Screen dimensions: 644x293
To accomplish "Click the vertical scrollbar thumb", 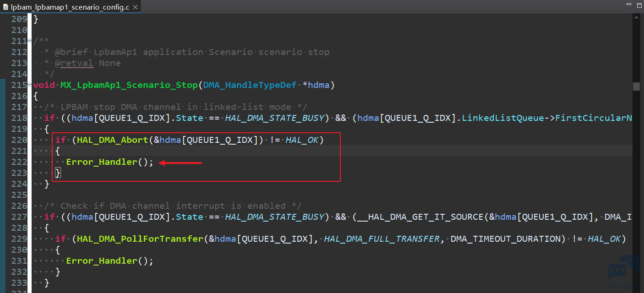I will (636, 87).
